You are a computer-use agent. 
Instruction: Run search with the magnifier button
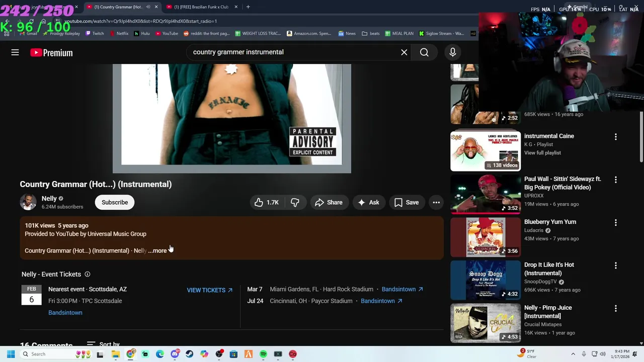[424, 52]
